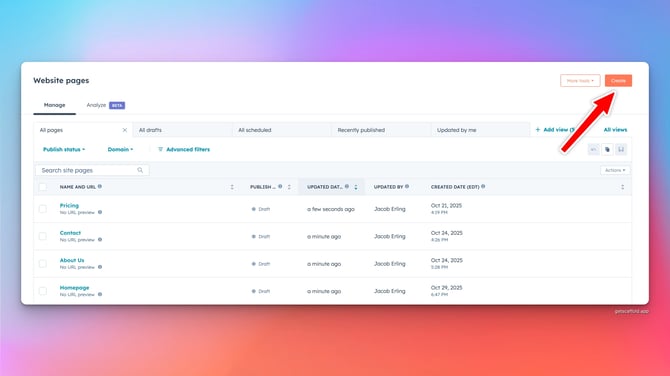Open Advanced filters

[184, 149]
